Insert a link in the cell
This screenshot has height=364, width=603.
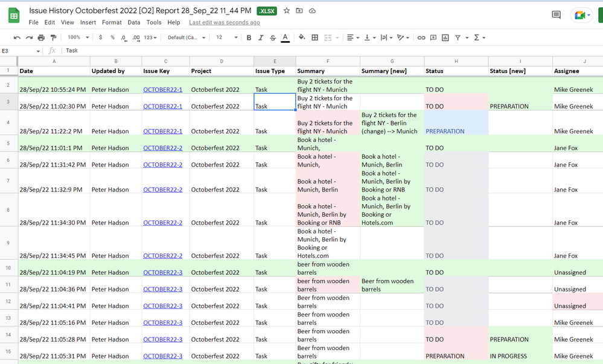click(421, 37)
